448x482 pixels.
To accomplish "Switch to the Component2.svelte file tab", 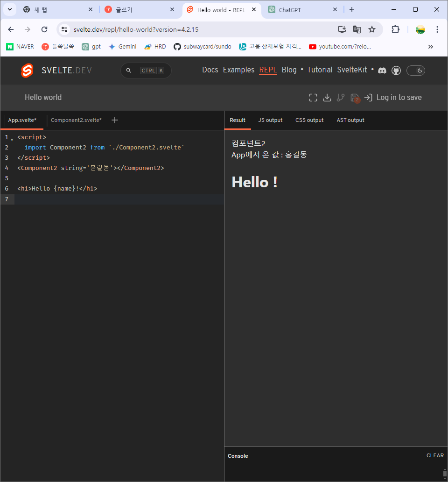I will click(76, 120).
